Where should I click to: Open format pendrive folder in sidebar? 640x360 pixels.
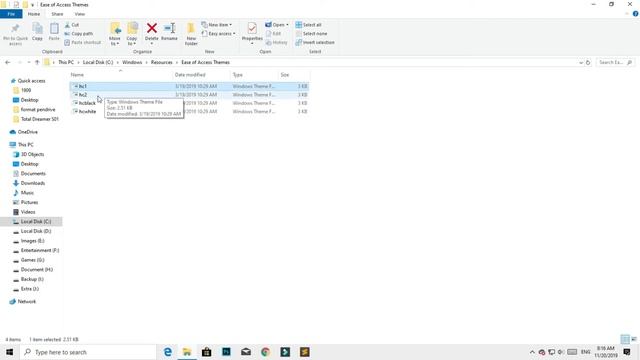[38, 109]
